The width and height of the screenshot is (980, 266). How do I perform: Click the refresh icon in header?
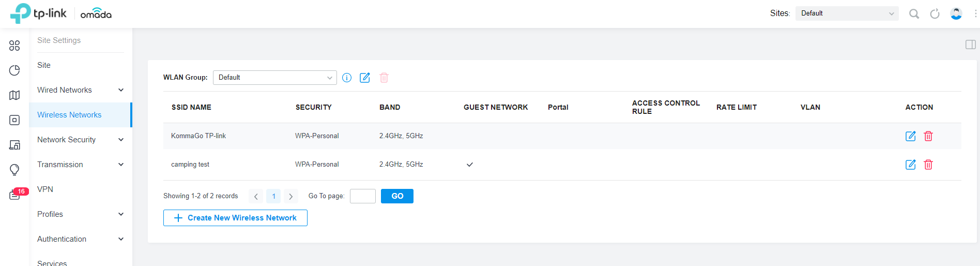[935, 14]
